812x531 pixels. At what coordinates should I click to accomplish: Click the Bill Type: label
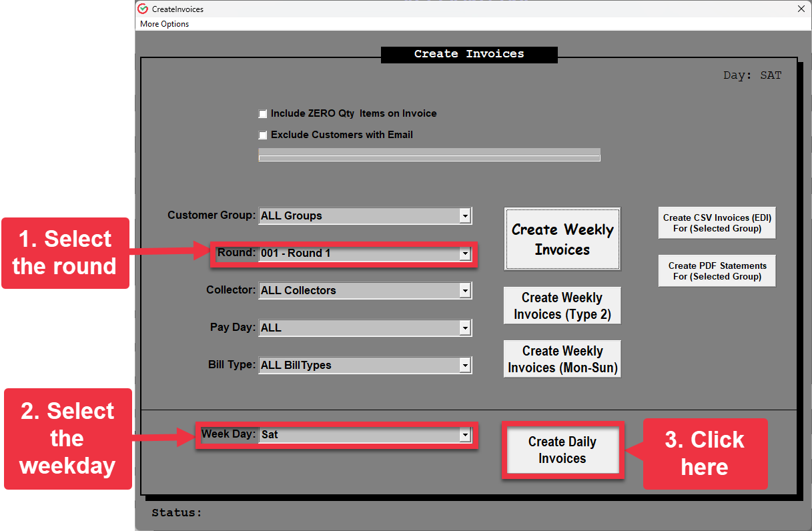232,365
